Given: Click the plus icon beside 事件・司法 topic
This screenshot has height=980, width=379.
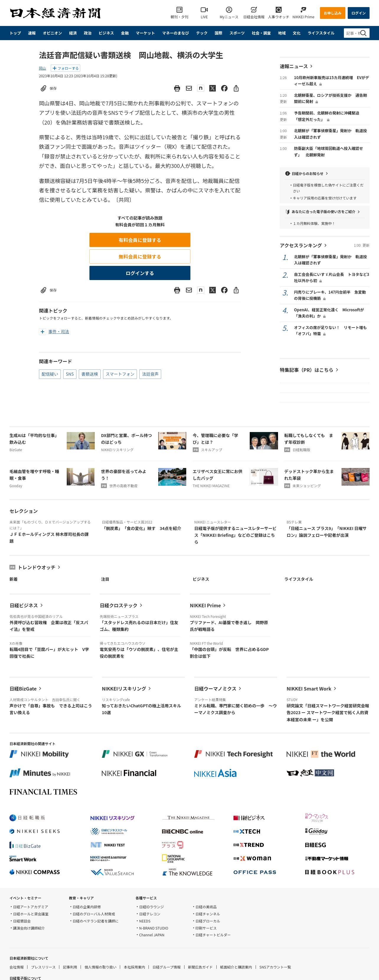Looking at the screenshot, I should (x=42, y=332).
